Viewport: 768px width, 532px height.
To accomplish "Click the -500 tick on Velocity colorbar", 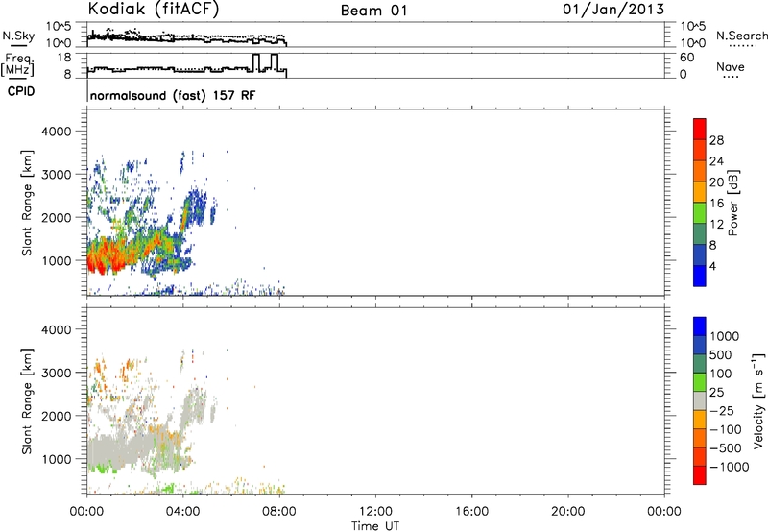I will pyautogui.click(x=726, y=448).
